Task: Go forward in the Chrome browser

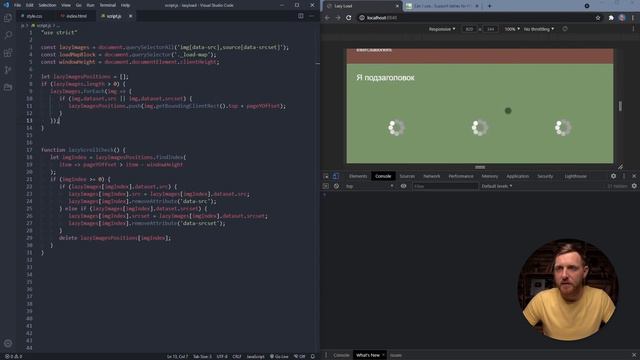Action: click(x=338, y=18)
